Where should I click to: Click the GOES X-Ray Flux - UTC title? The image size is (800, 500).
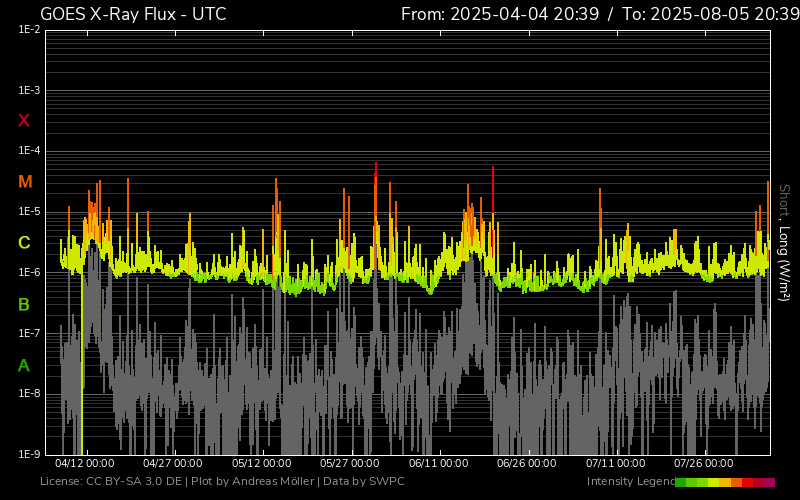click(133, 14)
